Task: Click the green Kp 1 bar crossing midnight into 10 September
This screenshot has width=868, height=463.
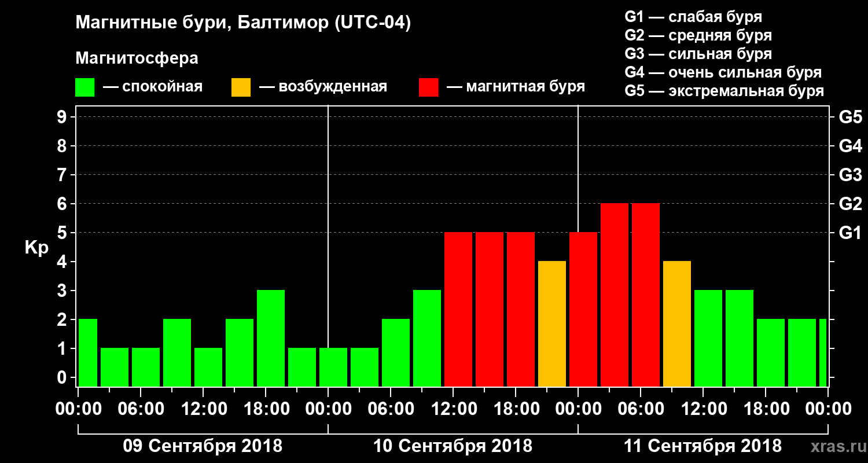Action: click(333, 368)
